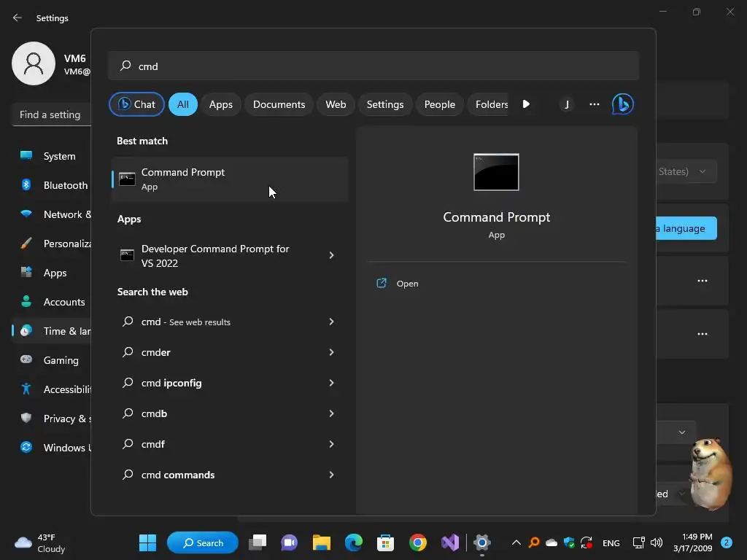747x560 pixels.
Task: Click the large Command Prompt preview thumbnail
Action: pyautogui.click(x=496, y=172)
